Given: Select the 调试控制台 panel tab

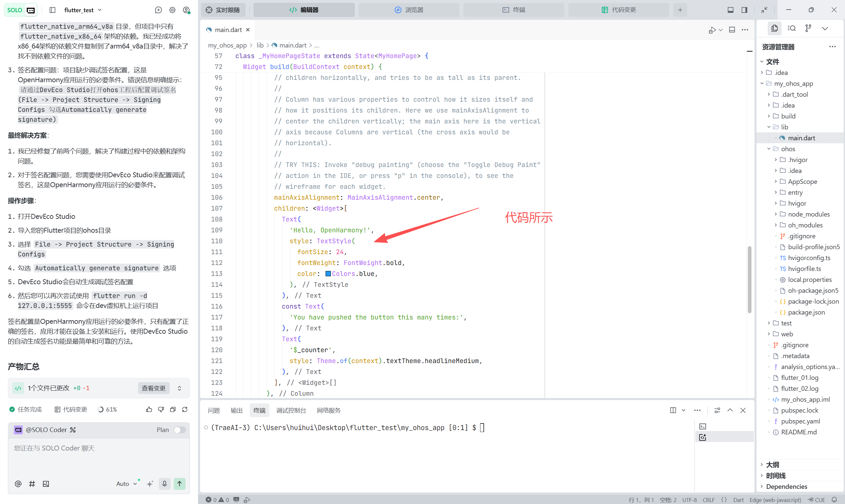Looking at the screenshot, I should coord(291,410).
